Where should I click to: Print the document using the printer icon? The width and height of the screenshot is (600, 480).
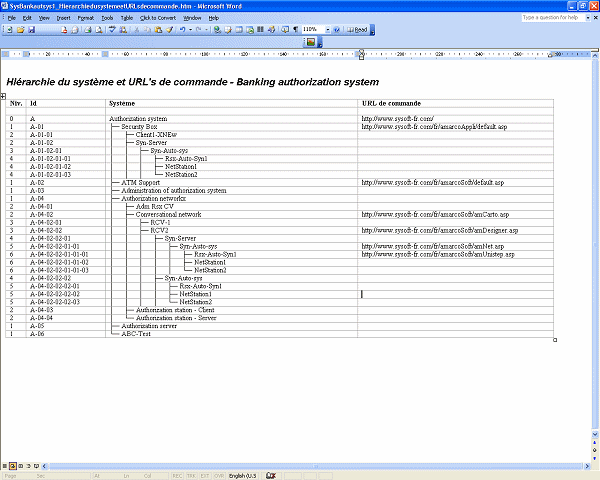(x=88, y=29)
